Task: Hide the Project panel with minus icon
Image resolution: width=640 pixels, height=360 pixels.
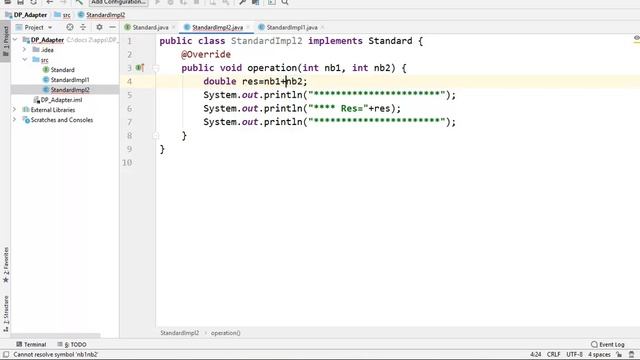Action: (112, 27)
